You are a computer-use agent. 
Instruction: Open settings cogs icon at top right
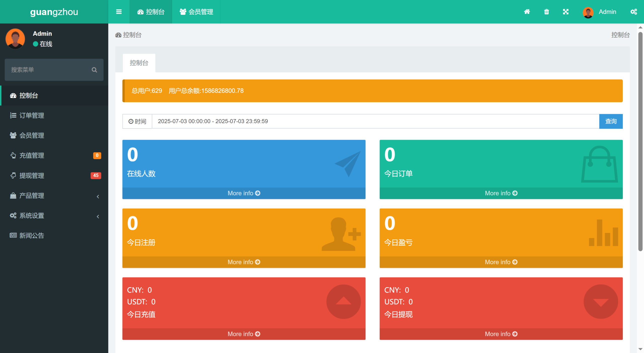tap(633, 12)
